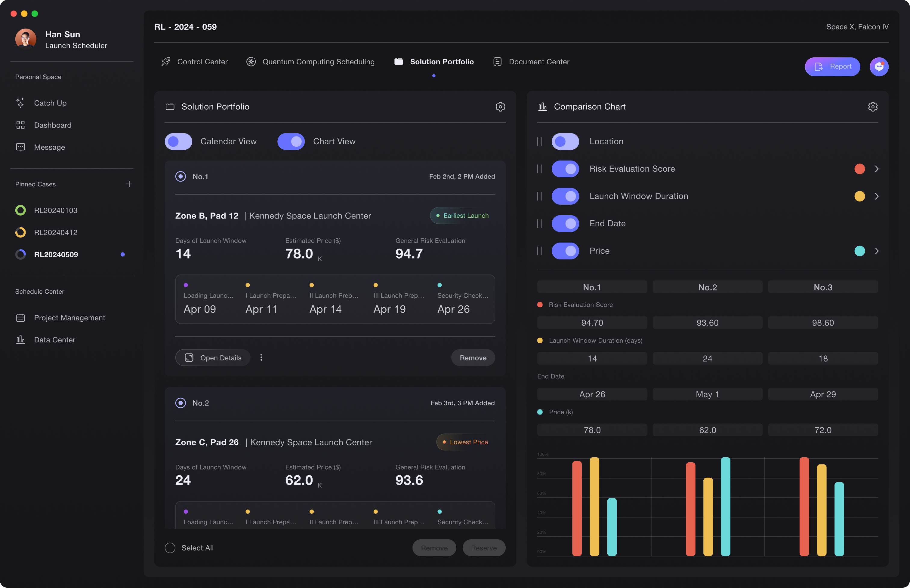Click the Catch Up sparkle icon

(x=20, y=103)
